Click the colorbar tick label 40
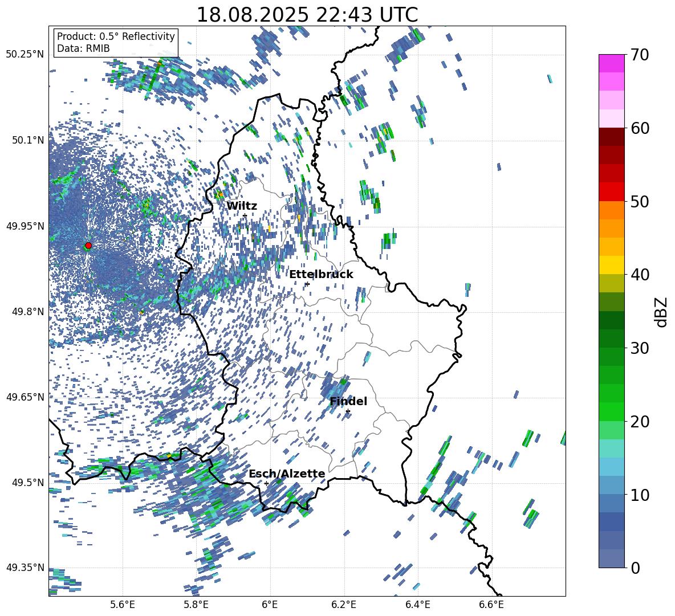The width and height of the screenshot is (675, 616). [640, 275]
